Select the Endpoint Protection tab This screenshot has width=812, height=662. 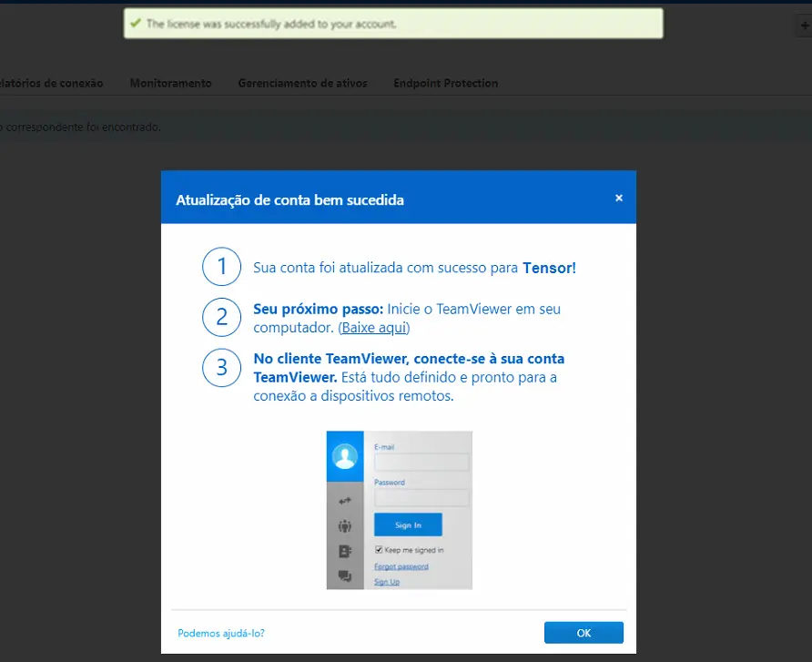[x=446, y=83]
